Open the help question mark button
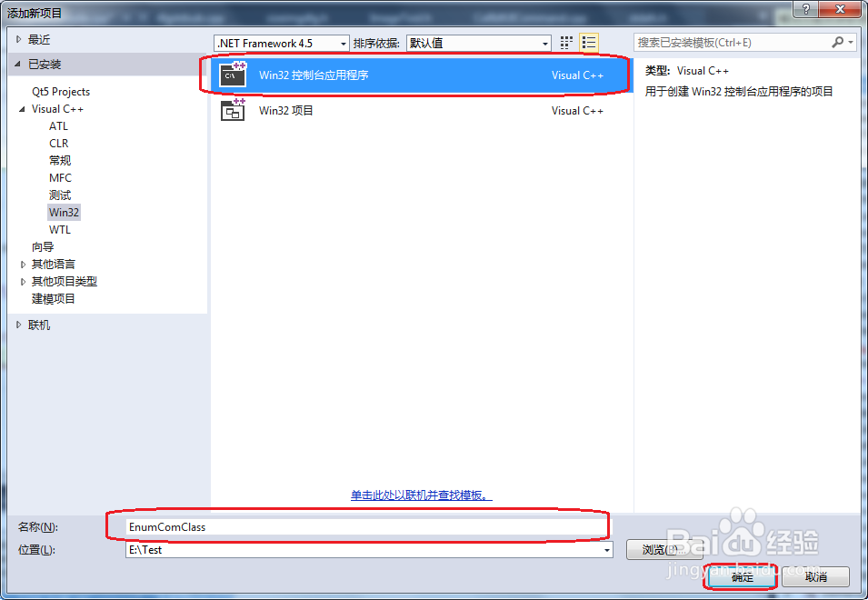Viewport: 868px width, 600px height. [806, 8]
